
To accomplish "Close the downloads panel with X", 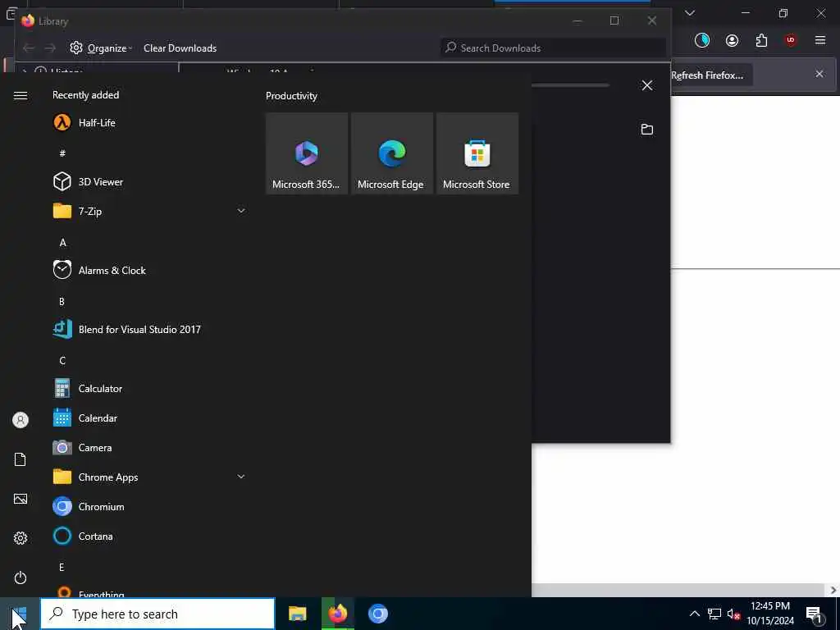I will [647, 85].
